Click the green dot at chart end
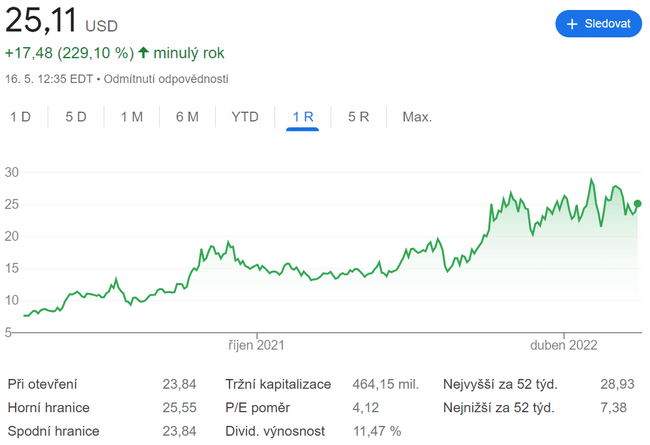Screen dimensions: 650x445 pos(637,204)
